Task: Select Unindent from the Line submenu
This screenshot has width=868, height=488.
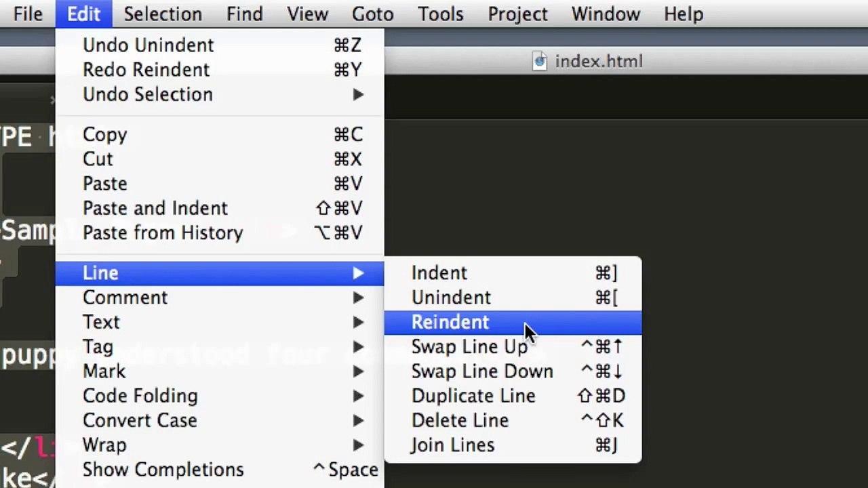Action: coord(513,298)
